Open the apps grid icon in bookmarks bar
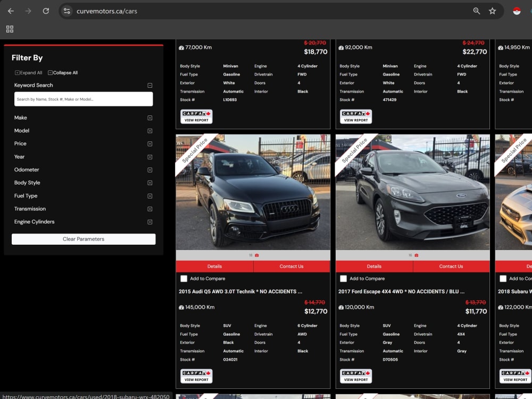Screen dimensions: 532x399 (x=10, y=29)
